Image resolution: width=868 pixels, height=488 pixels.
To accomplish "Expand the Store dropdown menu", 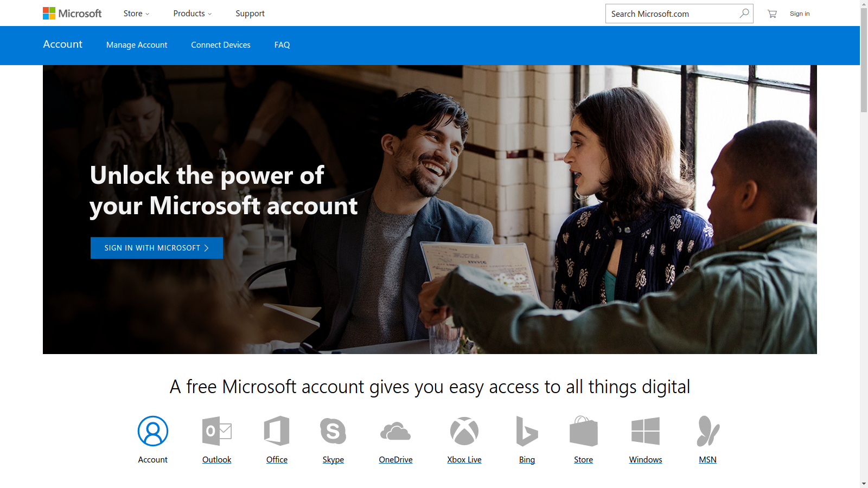I will pos(136,14).
